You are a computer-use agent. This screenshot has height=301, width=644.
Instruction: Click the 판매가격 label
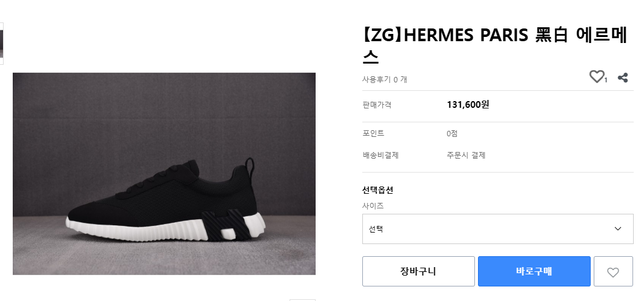377,105
